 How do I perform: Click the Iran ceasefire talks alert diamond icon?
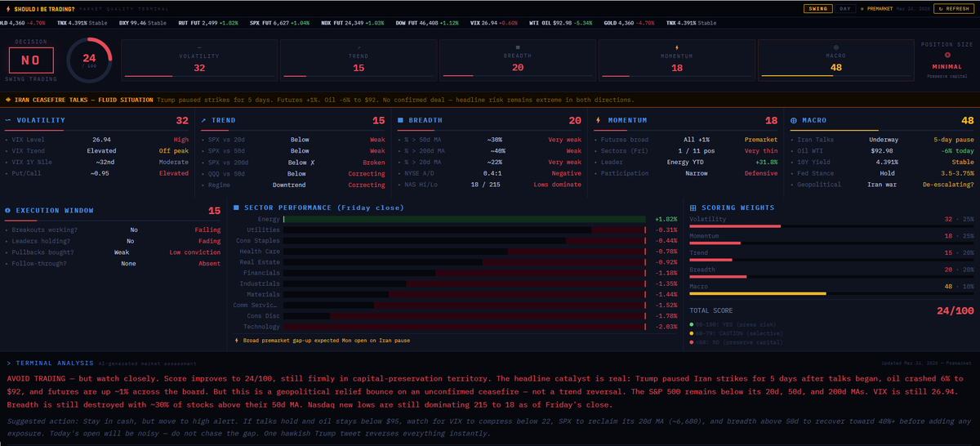pos(7,100)
